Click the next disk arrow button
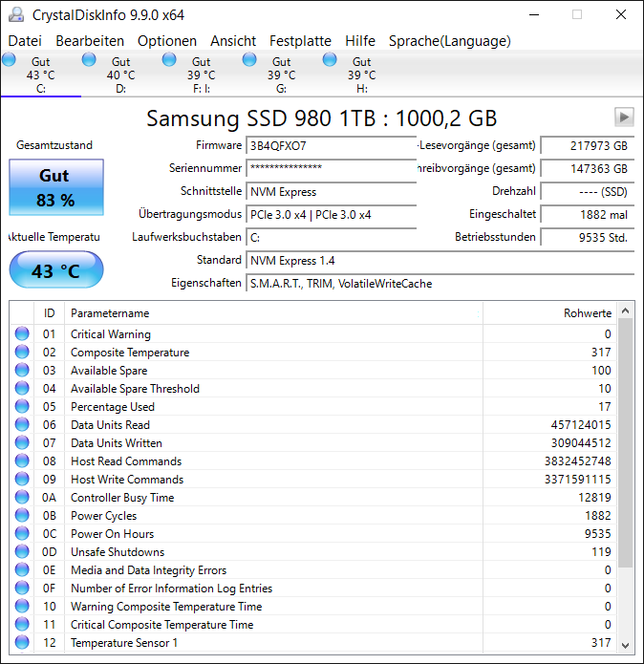The width and height of the screenshot is (644, 664). pyautogui.click(x=624, y=117)
